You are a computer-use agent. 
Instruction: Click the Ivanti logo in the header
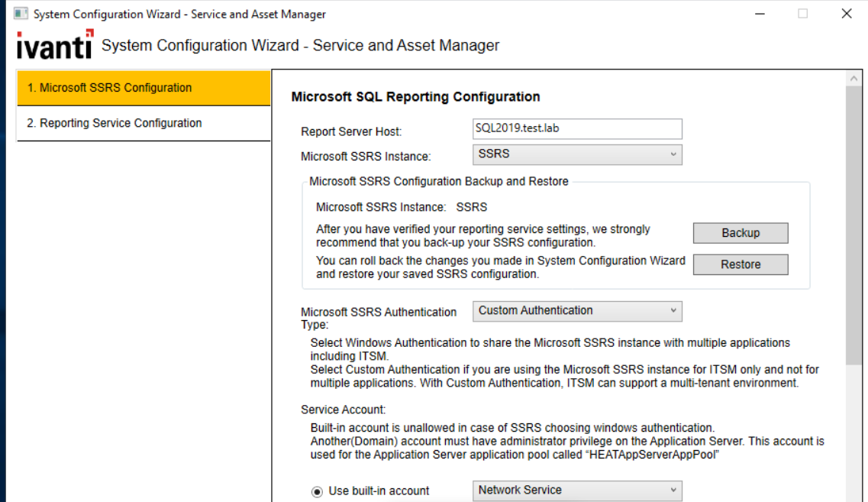click(x=54, y=45)
